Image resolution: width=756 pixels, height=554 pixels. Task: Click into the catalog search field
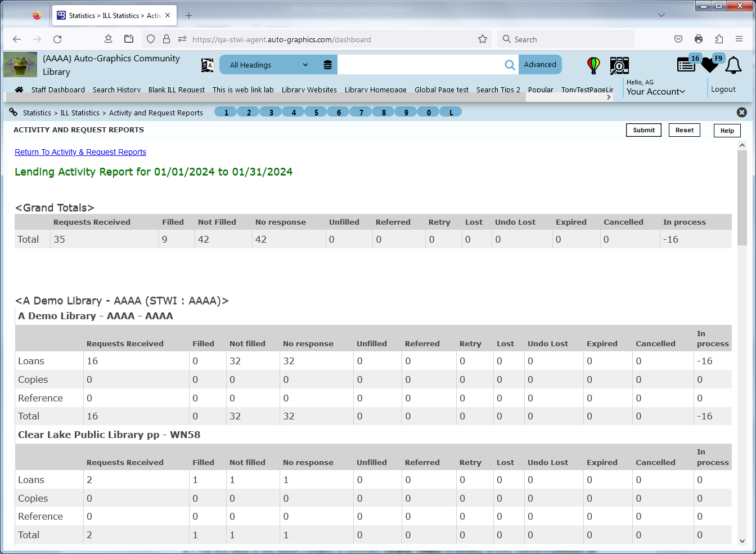pos(420,65)
